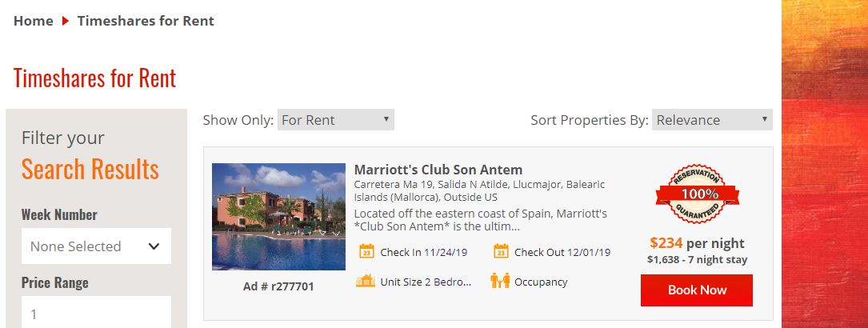Click the 100% Reservation Guaranteed badge
The image size is (868, 328).
point(697,194)
